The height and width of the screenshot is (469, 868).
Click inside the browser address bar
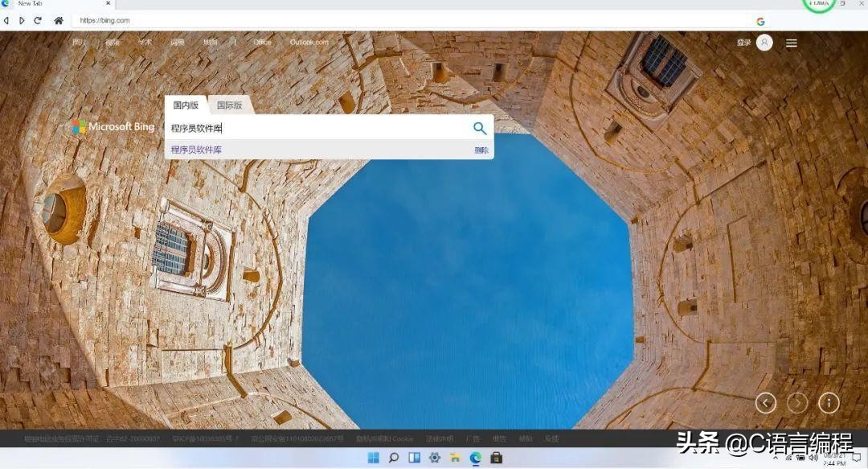click(x=241, y=20)
